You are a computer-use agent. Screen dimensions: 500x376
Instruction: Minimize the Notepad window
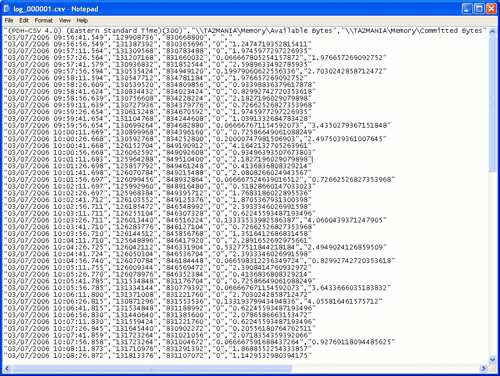point(467,9)
